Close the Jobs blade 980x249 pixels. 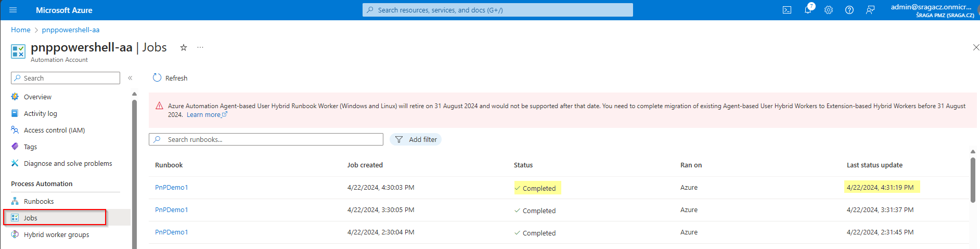[976, 47]
